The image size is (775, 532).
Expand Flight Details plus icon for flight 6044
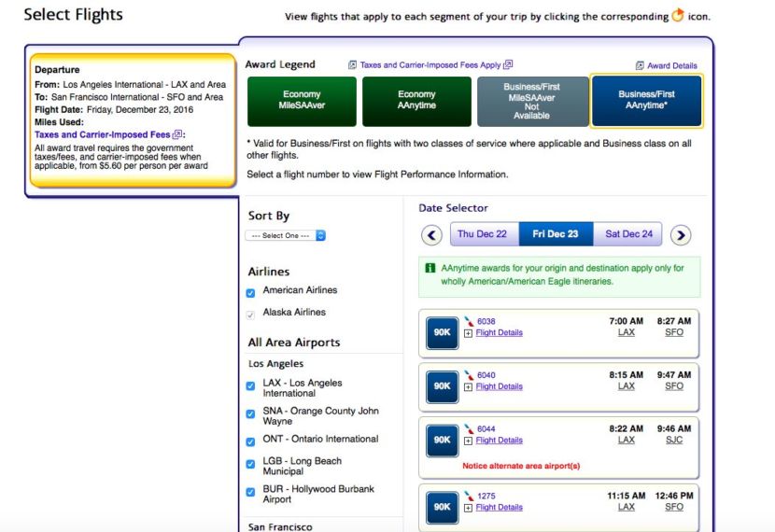click(468, 441)
